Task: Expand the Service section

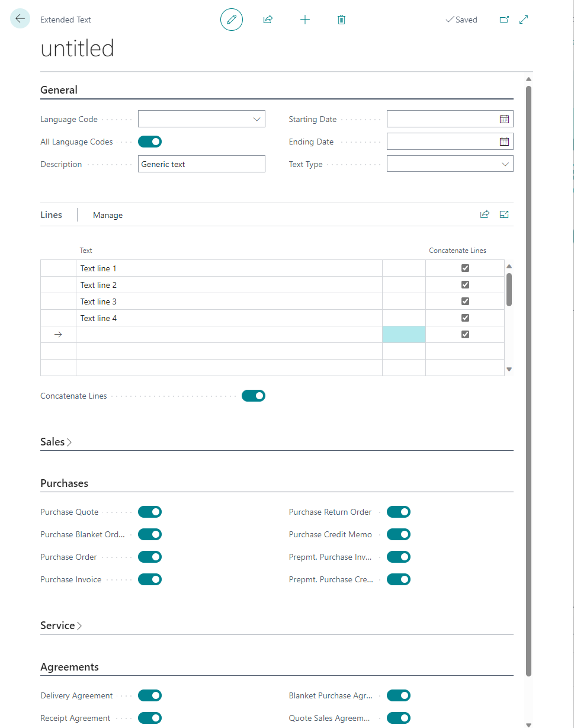Action: click(x=61, y=626)
